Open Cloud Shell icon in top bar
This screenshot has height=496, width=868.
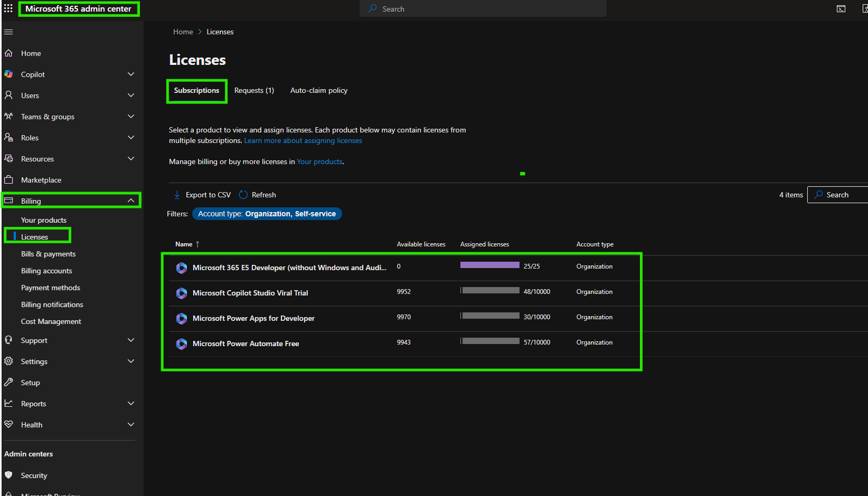841,9
